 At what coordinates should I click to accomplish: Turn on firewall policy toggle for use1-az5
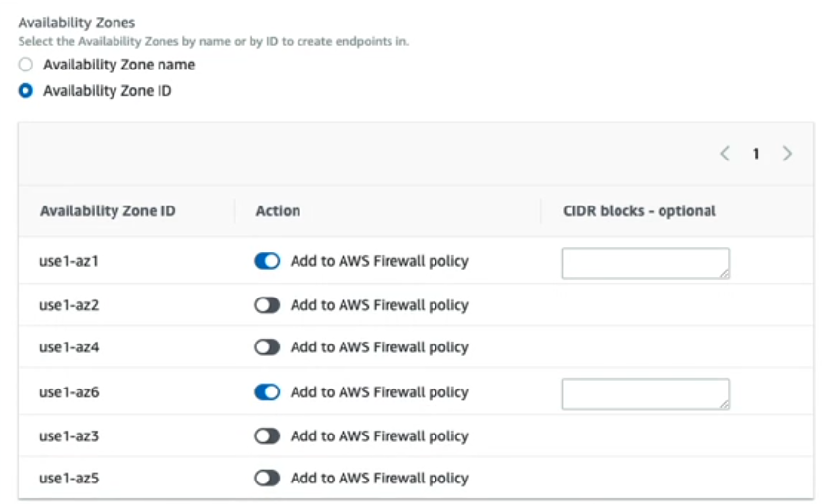[267, 479]
